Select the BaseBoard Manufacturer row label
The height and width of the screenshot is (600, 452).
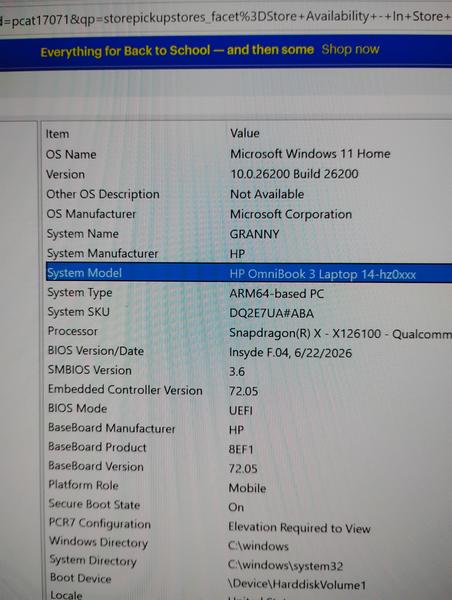coord(111,428)
